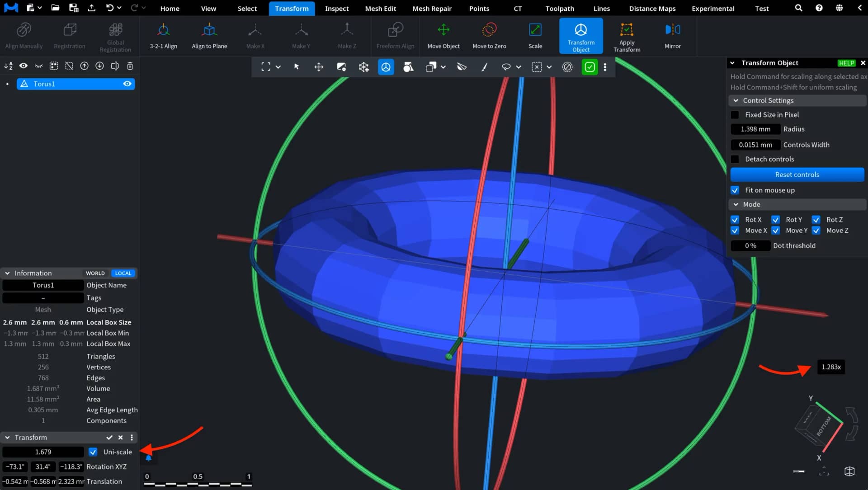Toggle Fixed Size in Pixel checkbox
The height and width of the screenshot is (490, 868).
click(735, 115)
